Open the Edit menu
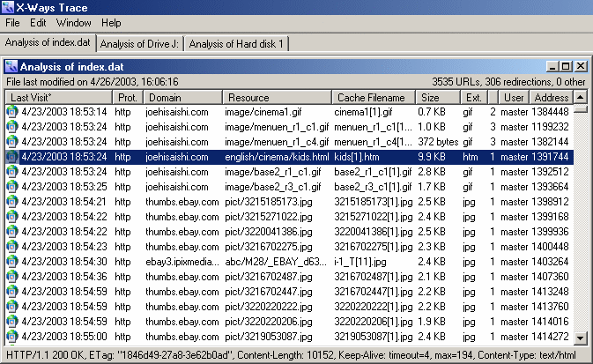The image size is (593, 364). pos(39,23)
